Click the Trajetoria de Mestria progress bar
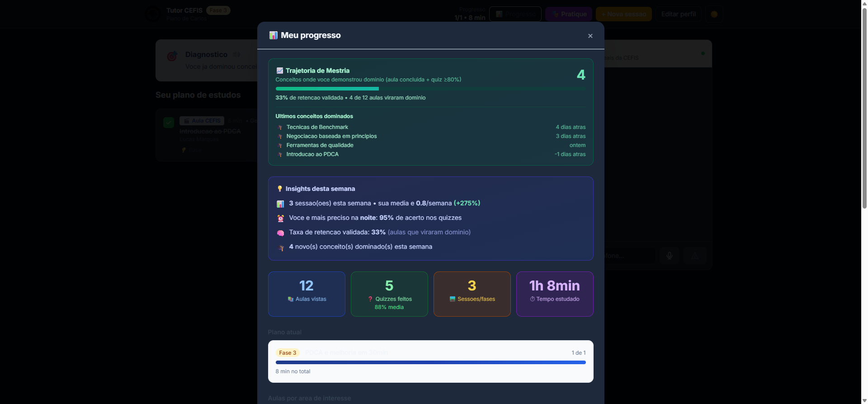 point(431,89)
